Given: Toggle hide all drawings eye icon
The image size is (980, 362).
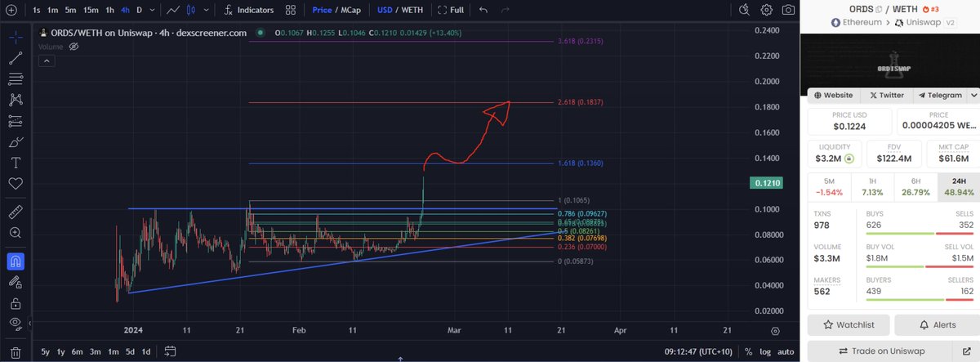Looking at the screenshot, I should 16,324.
